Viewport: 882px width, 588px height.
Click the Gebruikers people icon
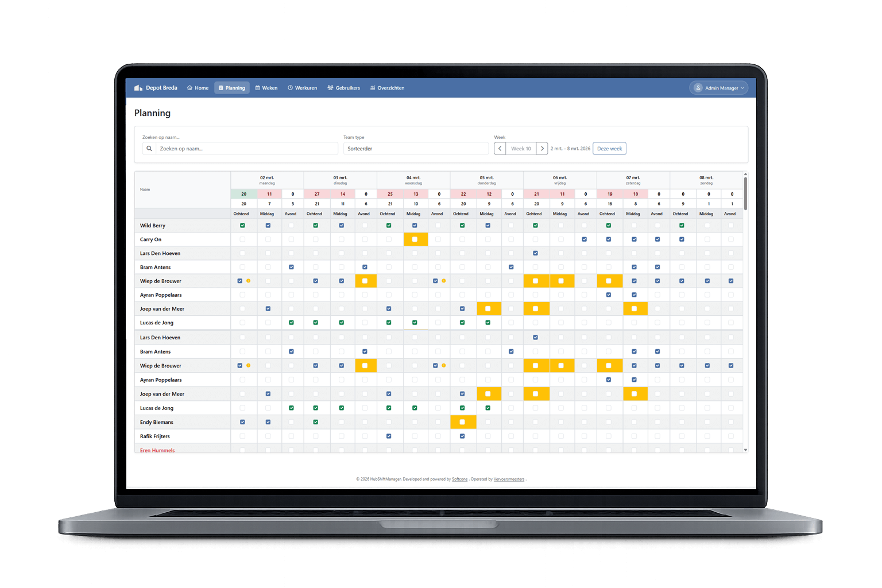click(x=330, y=88)
